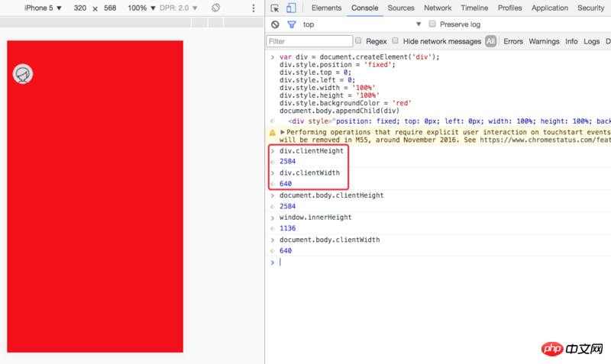The height and width of the screenshot is (364, 611).
Task: Switch to the Elements tab
Action: click(326, 8)
